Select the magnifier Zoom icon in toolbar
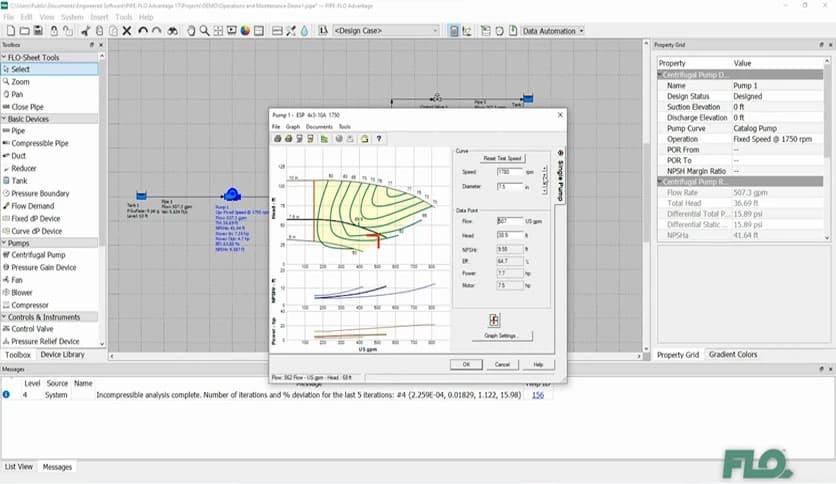The width and height of the screenshot is (836, 484). click(x=204, y=31)
